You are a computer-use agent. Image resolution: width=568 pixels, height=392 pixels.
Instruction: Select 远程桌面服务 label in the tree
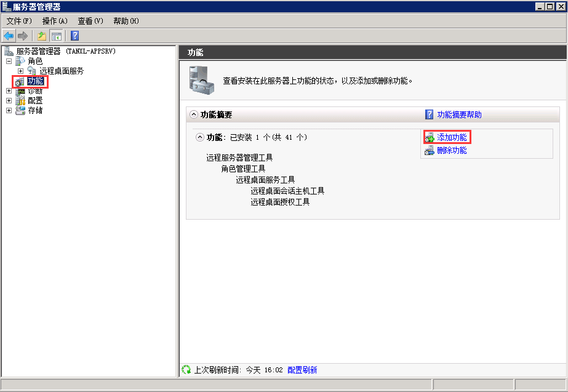[62, 71]
